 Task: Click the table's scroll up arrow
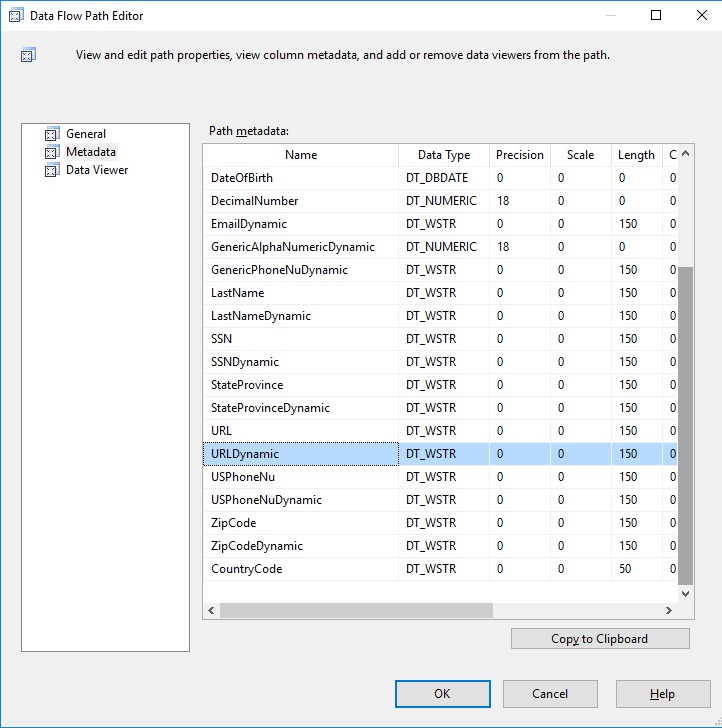pyautogui.click(x=685, y=153)
